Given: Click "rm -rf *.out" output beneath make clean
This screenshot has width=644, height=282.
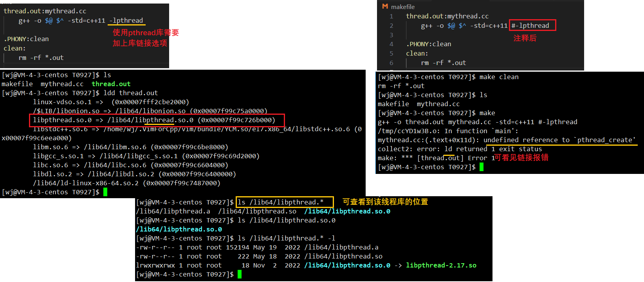Looking at the screenshot, I should point(401,86).
